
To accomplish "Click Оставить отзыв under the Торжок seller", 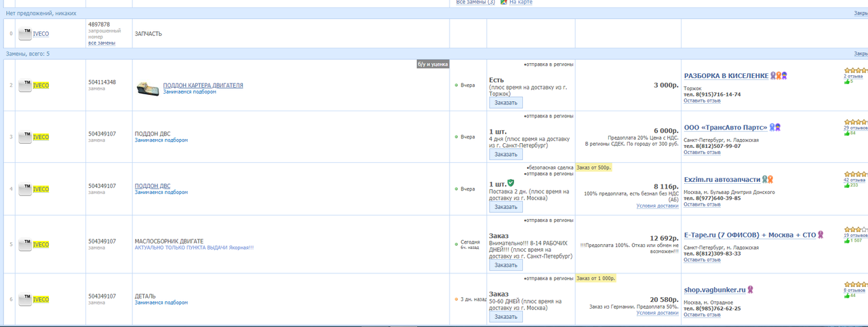I will point(702,100).
